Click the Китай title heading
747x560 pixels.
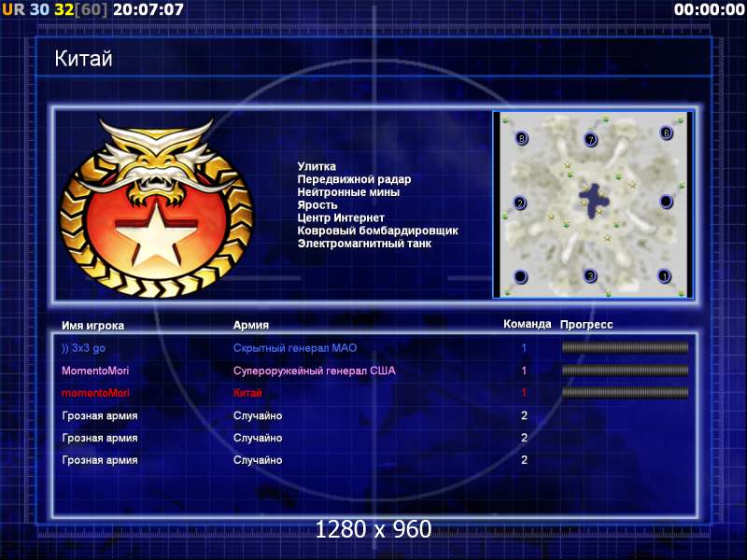tap(83, 59)
